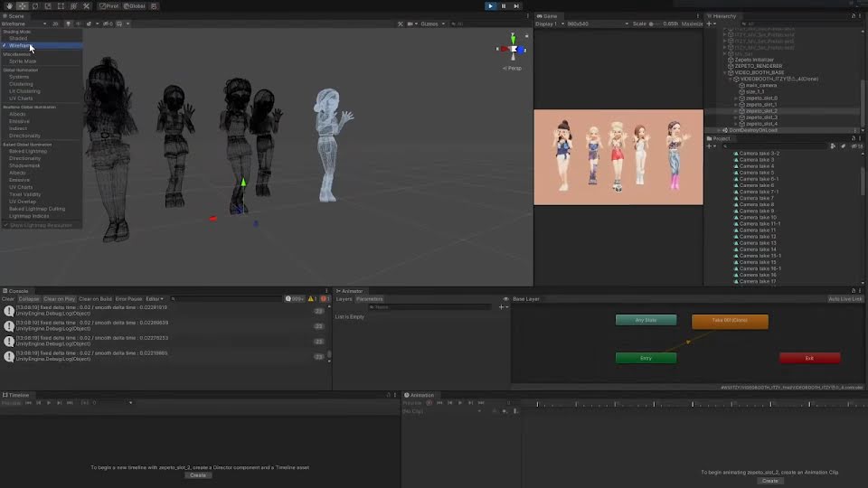
Task: Toggle Clear on Play in Console
Action: click(59, 298)
